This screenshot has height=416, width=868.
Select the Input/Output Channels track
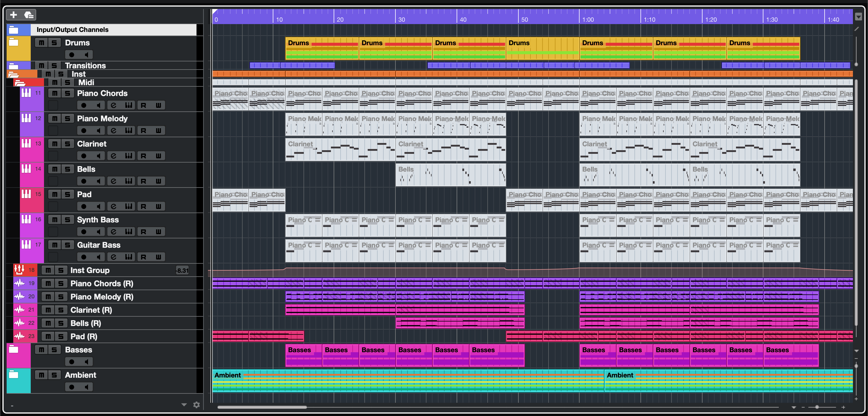pos(113,29)
